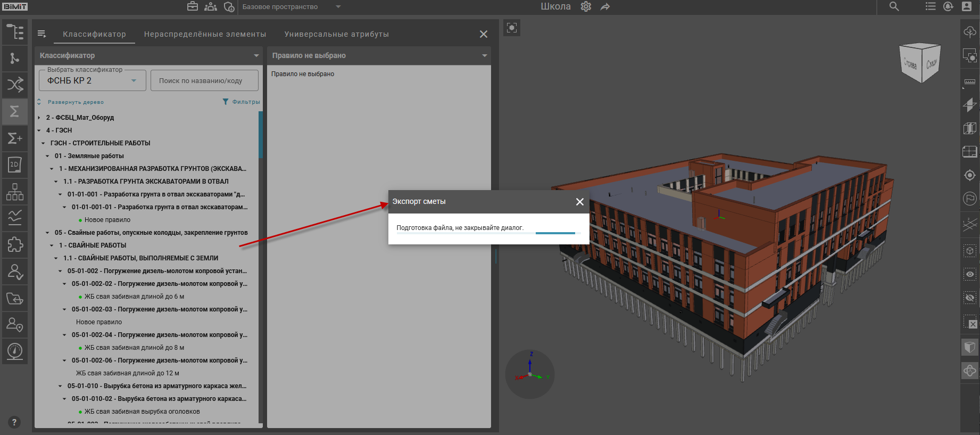Open the hierarchy structure icon in sidebar
This screenshot has height=435, width=980.
[15, 191]
